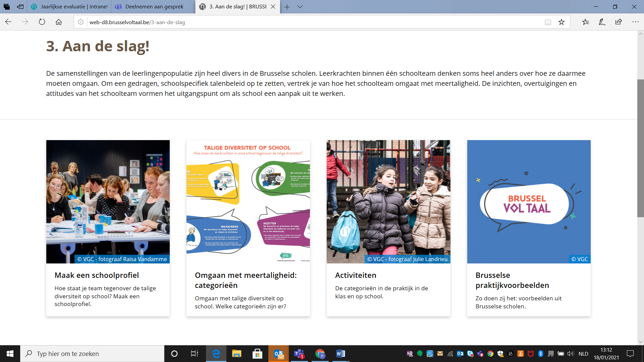The image size is (644, 362).
Task: Set tabs aside icon
Action: [20, 7]
